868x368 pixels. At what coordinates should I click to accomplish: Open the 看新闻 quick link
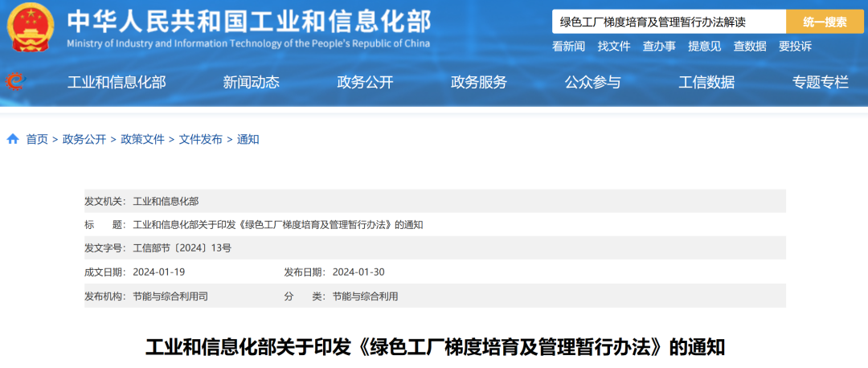point(568,46)
